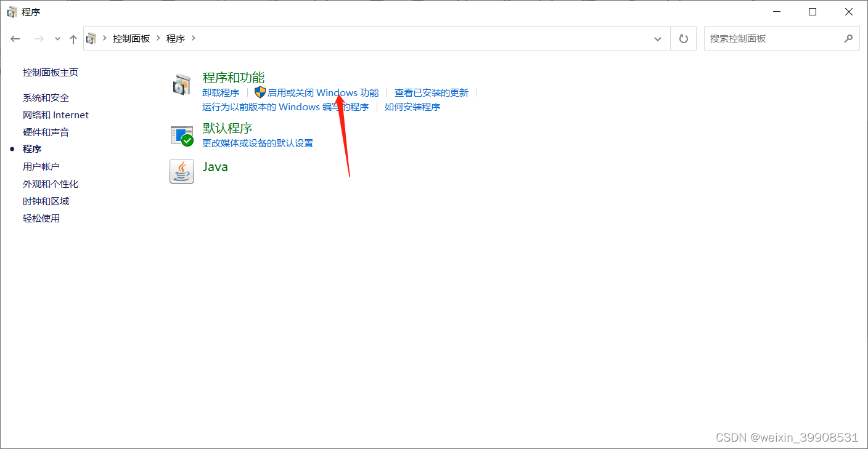Expand the chevron after 控制面板 in the address bar
This screenshot has height=449, width=868.
coord(158,38)
